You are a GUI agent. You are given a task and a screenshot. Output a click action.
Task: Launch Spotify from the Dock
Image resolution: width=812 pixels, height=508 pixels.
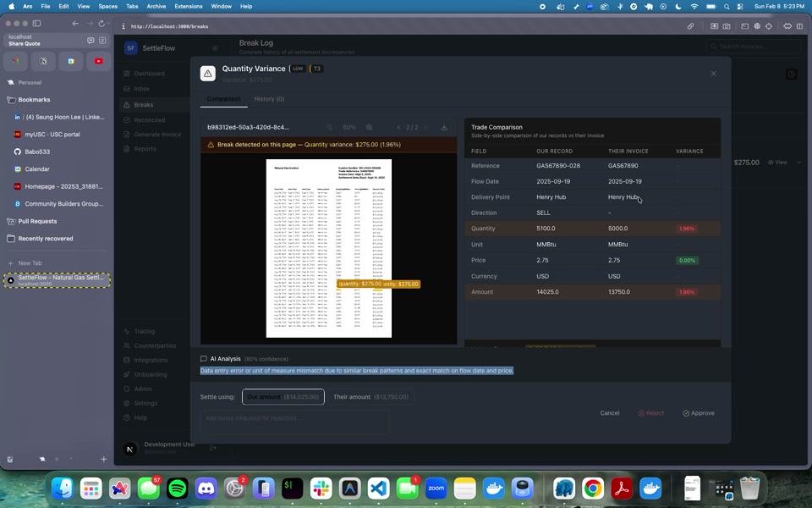pyautogui.click(x=177, y=488)
